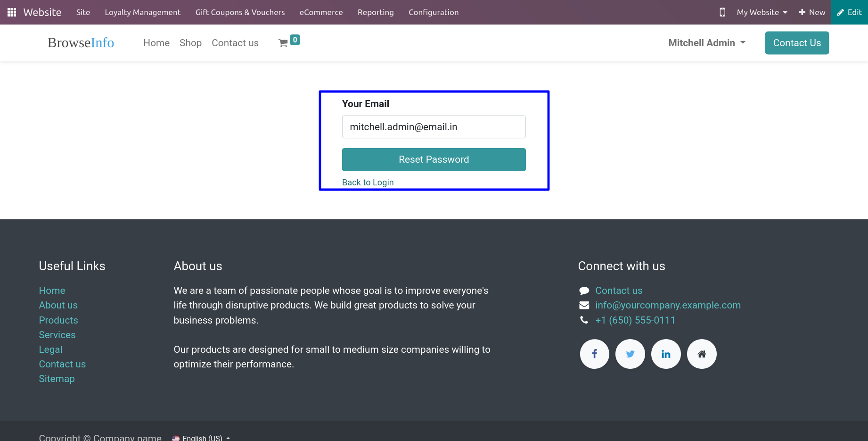Open the Configuration menu
Screen dimensions: 868x441
(x=434, y=12)
